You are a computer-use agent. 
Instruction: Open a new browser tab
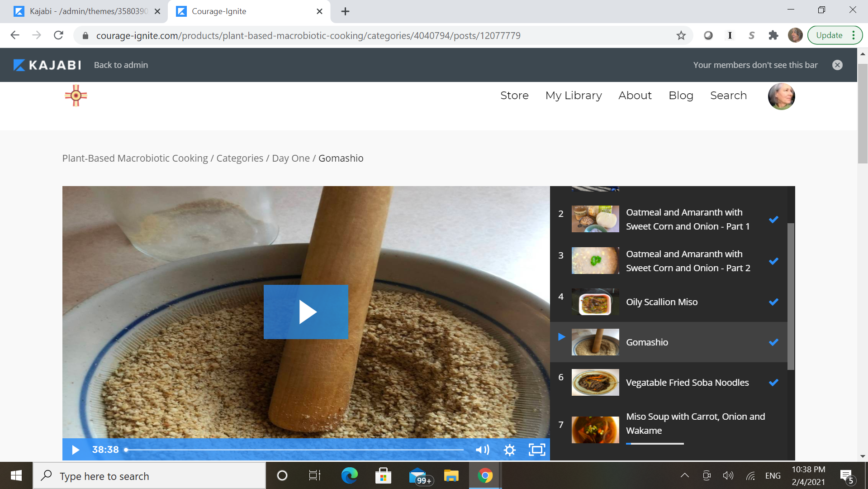pyautogui.click(x=345, y=11)
